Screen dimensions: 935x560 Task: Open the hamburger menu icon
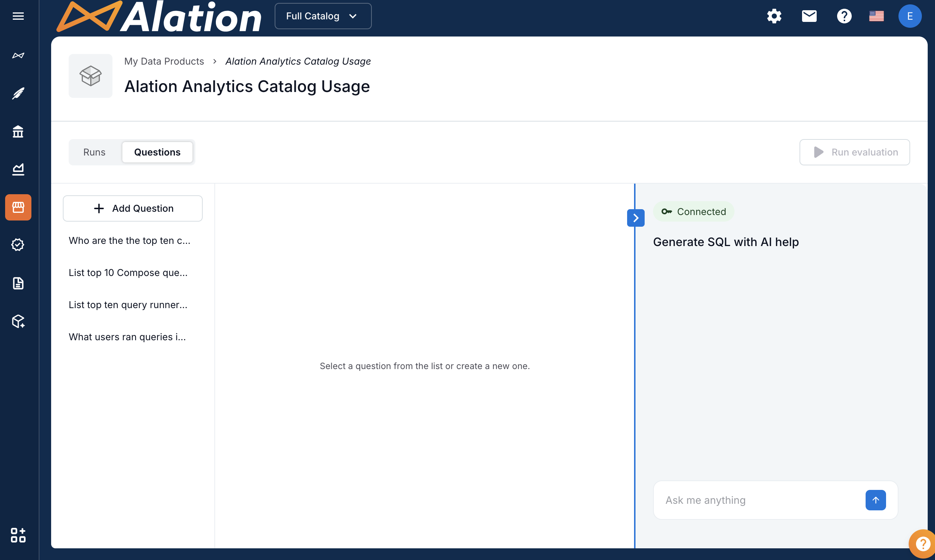(x=18, y=16)
